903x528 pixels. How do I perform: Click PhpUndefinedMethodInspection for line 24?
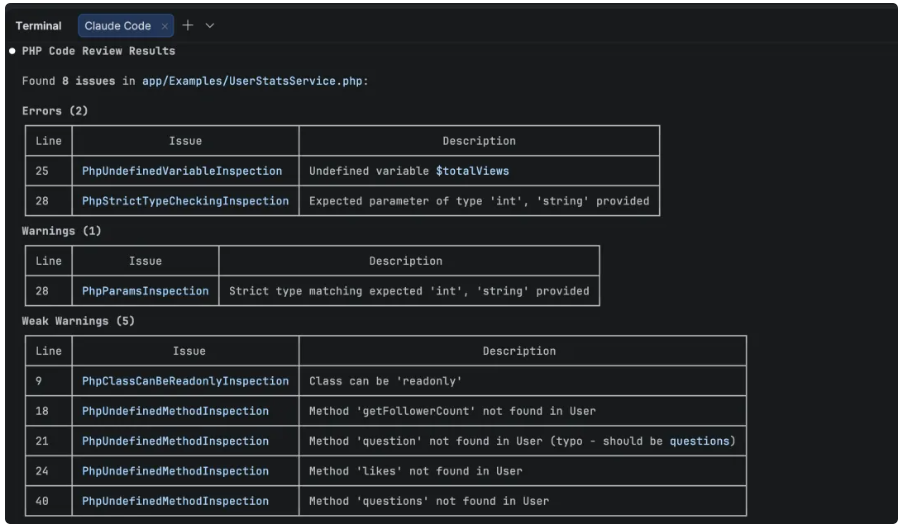coord(175,471)
